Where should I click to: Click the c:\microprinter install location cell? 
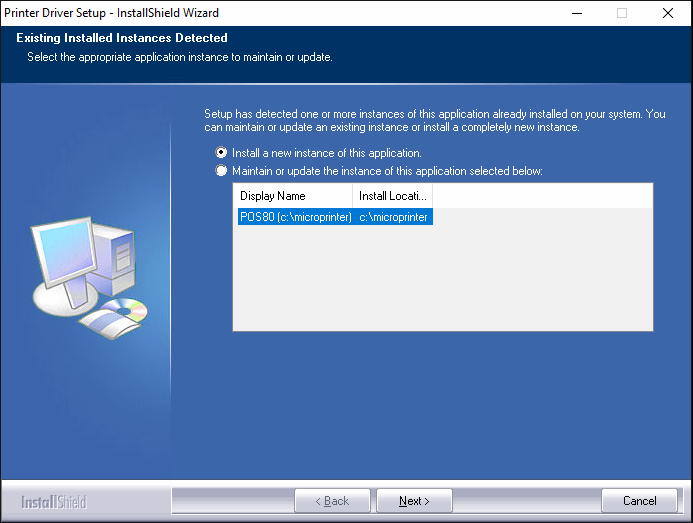click(393, 217)
